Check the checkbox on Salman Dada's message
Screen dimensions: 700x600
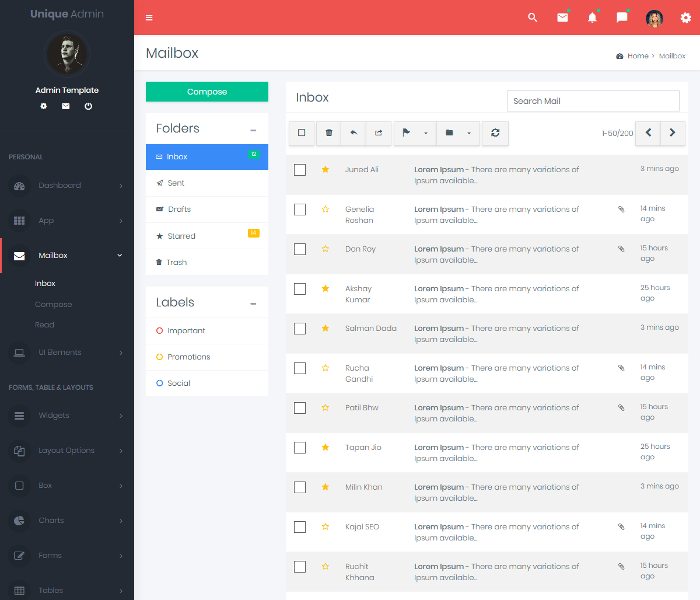pyautogui.click(x=299, y=328)
